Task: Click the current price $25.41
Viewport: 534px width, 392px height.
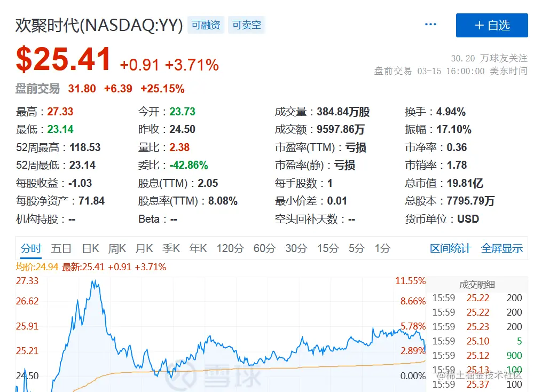Action: point(64,59)
